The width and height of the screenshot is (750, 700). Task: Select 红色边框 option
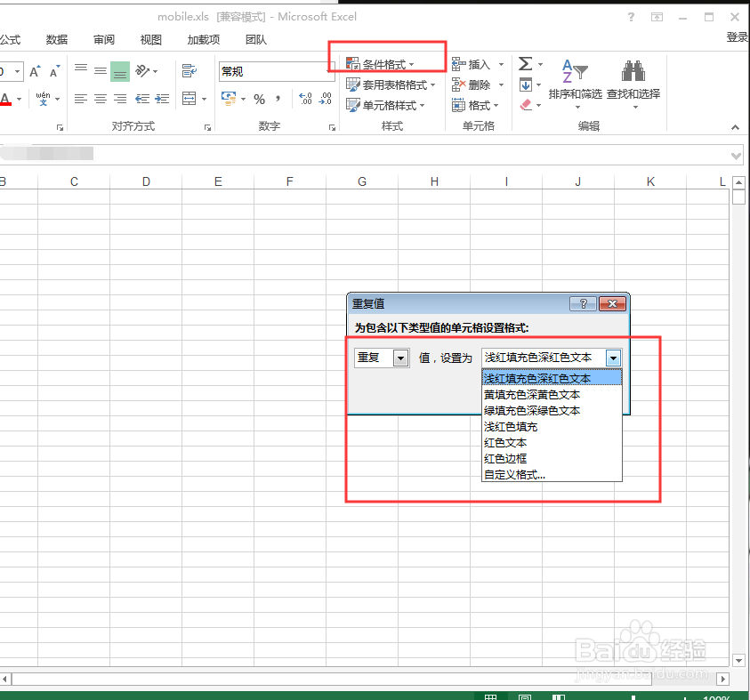click(552, 459)
